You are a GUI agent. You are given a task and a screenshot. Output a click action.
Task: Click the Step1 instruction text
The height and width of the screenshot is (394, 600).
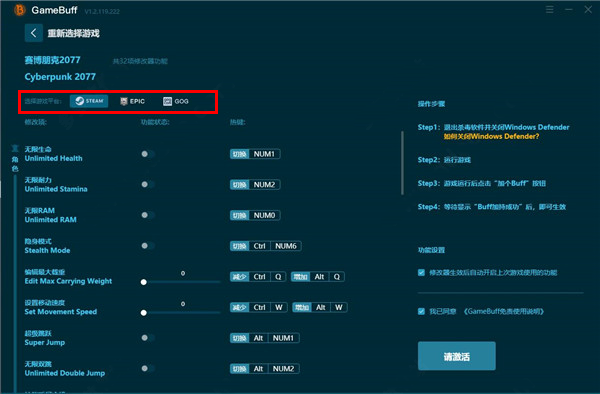click(x=494, y=127)
